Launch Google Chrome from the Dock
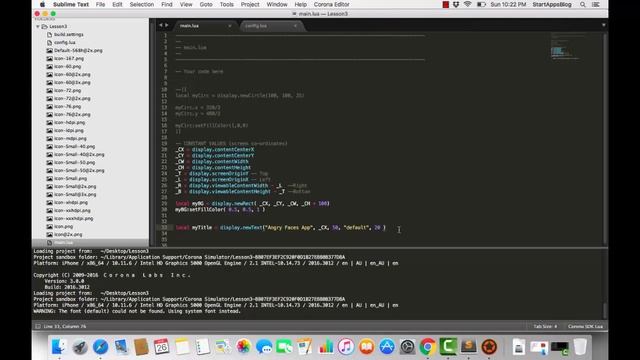 (x=428, y=347)
